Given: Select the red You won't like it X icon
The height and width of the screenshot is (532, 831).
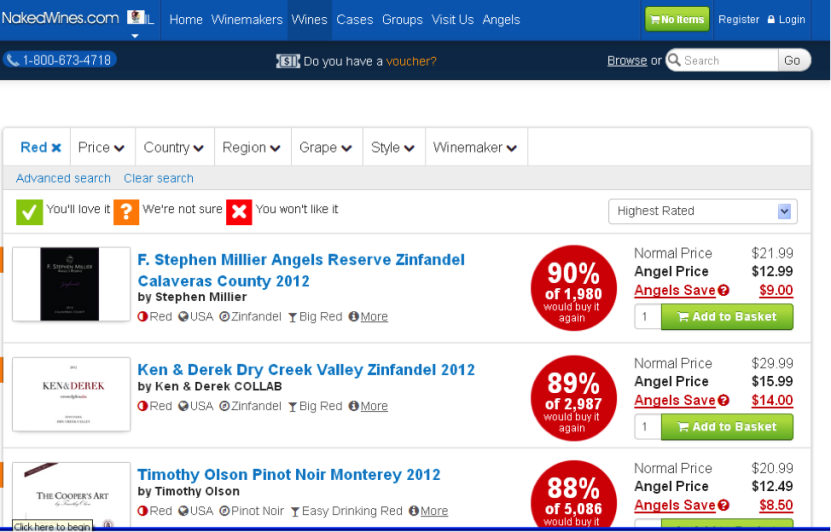Looking at the screenshot, I should (239, 212).
